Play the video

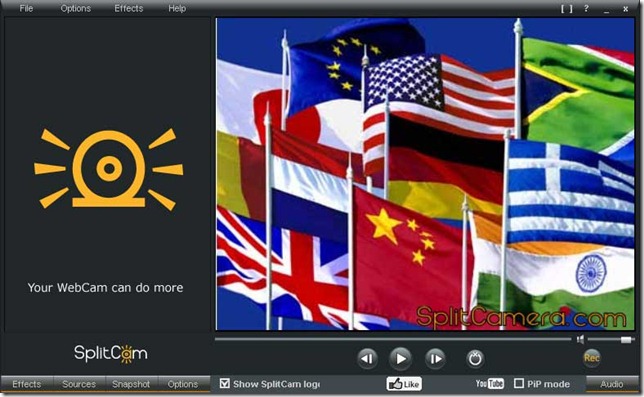pyautogui.click(x=400, y=359)
